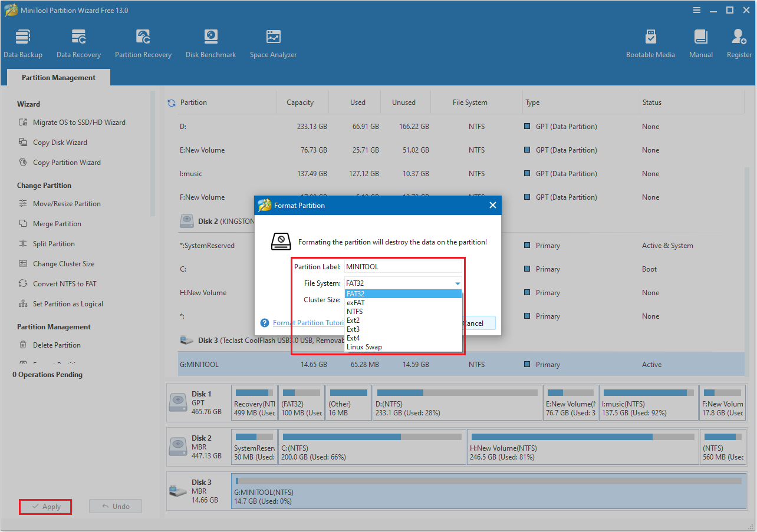Open the hamburger menu
This screenshot has height=532, width=757.
pos(696,10)
